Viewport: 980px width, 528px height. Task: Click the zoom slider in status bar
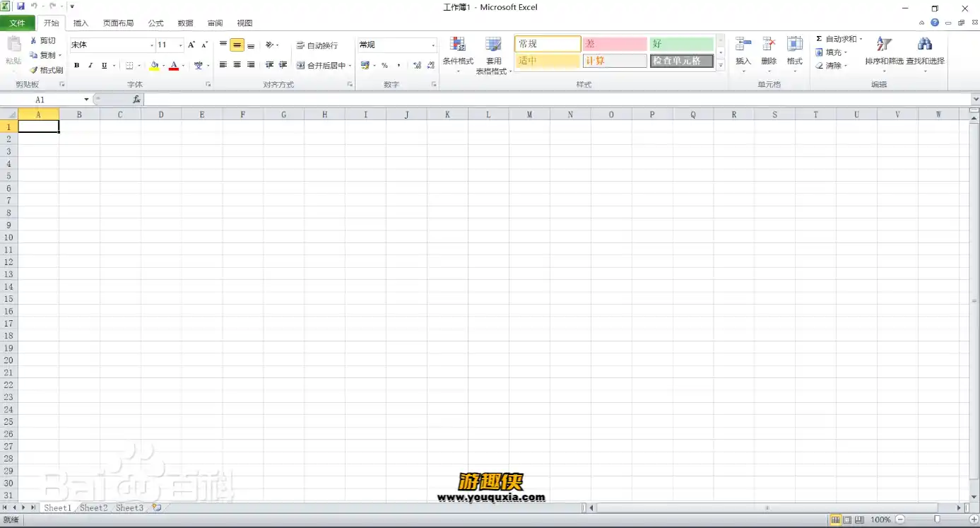pos(937,520)
